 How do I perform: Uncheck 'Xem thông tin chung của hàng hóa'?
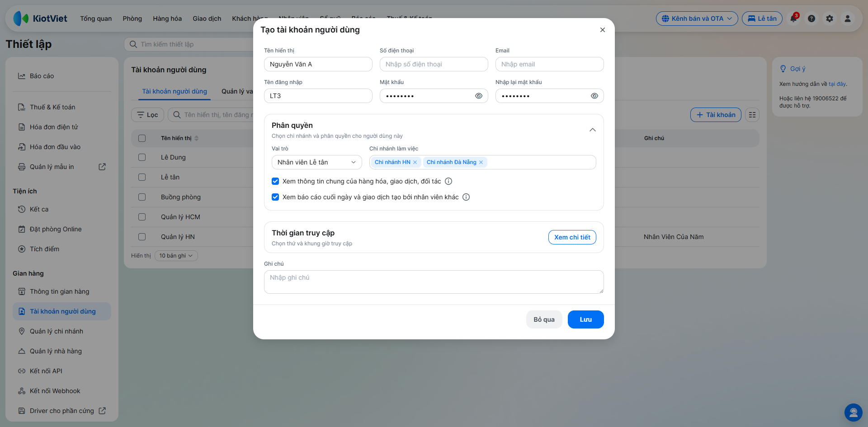(275, 181)
